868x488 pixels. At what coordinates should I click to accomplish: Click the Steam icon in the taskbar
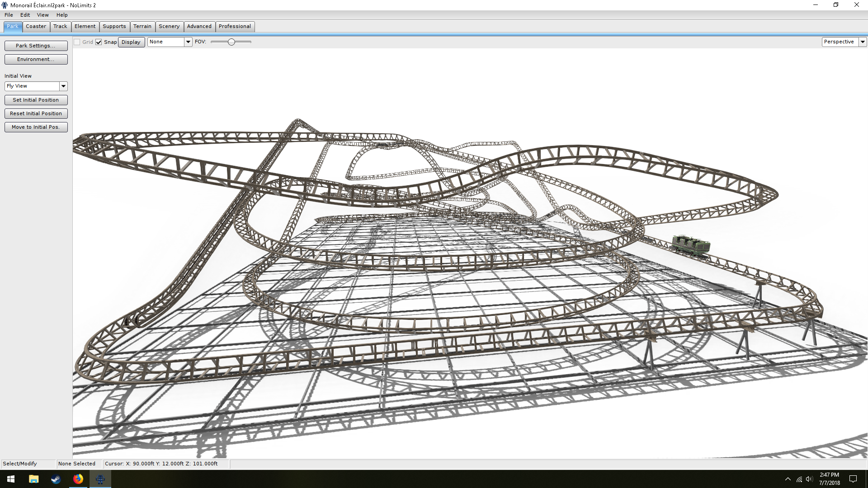point(56,479)
